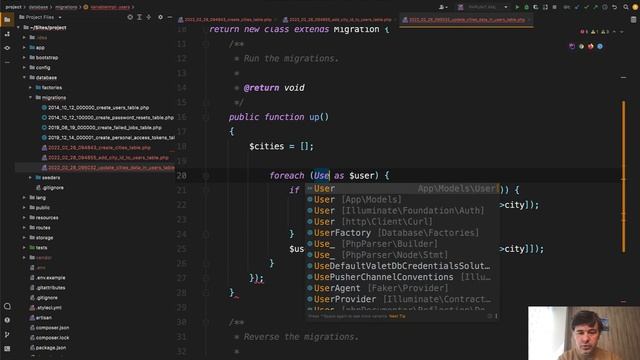Choose UserAgent [Faker\Provider] suggestion
This screenshot has width=640, height=360.
(402, 288)
